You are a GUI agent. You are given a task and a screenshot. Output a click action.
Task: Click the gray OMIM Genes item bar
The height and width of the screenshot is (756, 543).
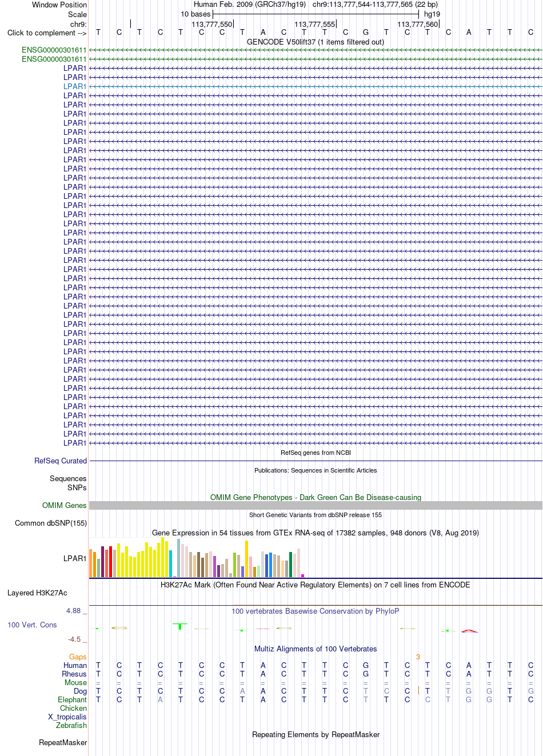(x=316, y=505)
